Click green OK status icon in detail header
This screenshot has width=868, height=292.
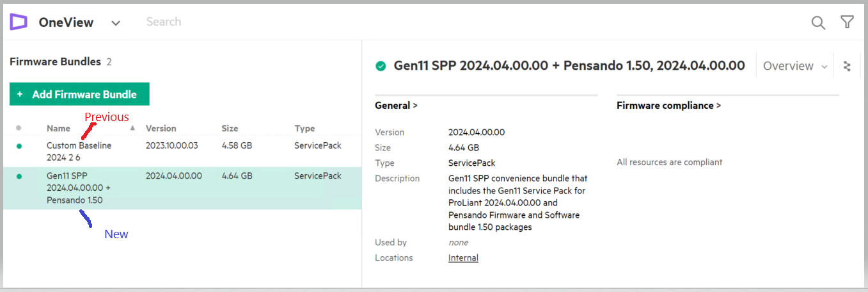pos(381,66)
